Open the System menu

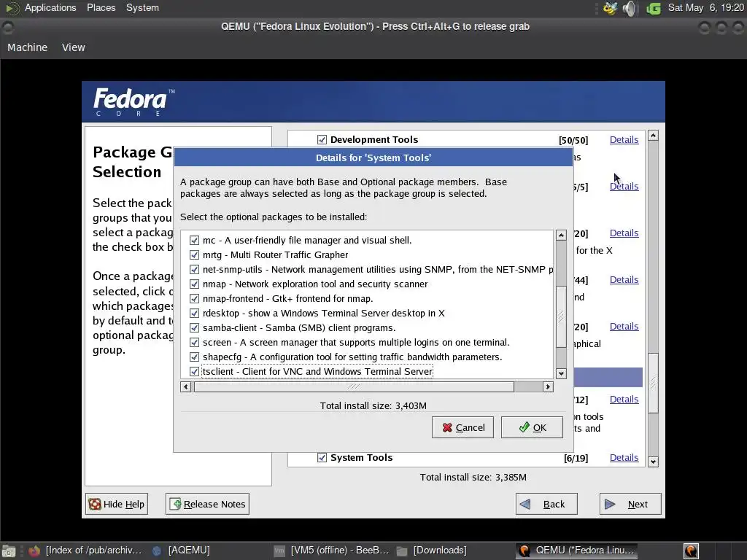click(x=142, y=7)
